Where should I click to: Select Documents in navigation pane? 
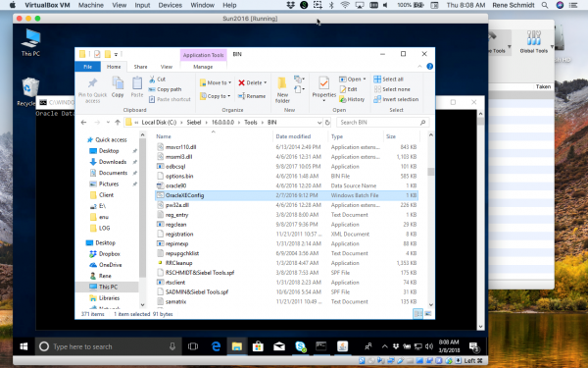[x=113, y=173]
